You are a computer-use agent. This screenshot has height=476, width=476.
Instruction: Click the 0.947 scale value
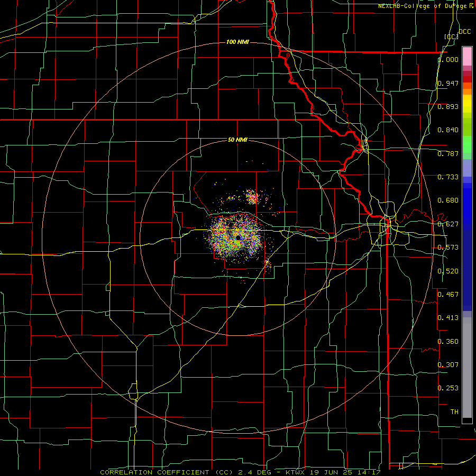448,83
